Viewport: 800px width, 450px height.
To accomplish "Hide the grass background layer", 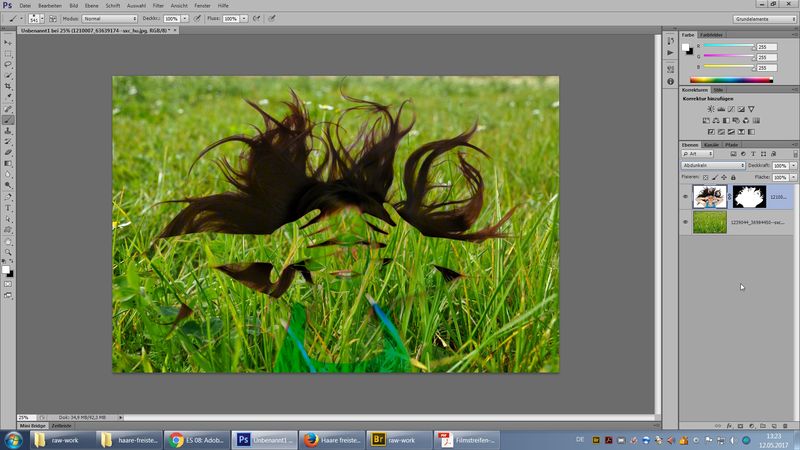I will point(685,222).
